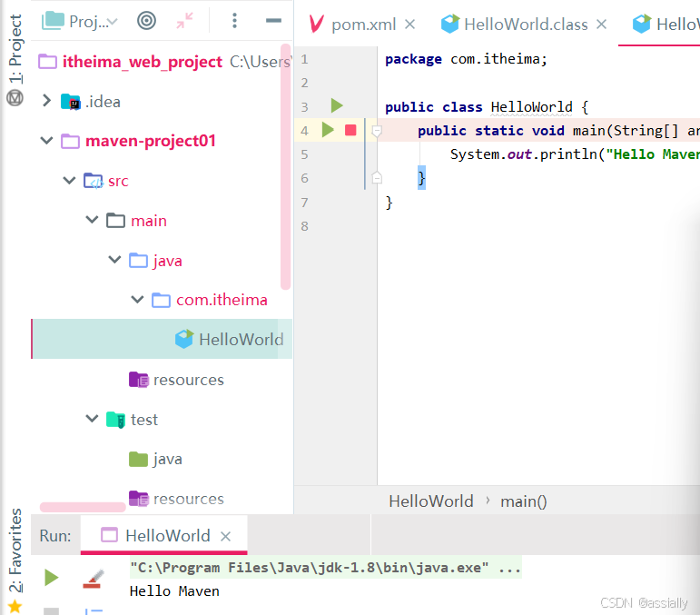Screen dimensions: 700x615
Task: Close the HelloWorld run tab
Action: 225,536
